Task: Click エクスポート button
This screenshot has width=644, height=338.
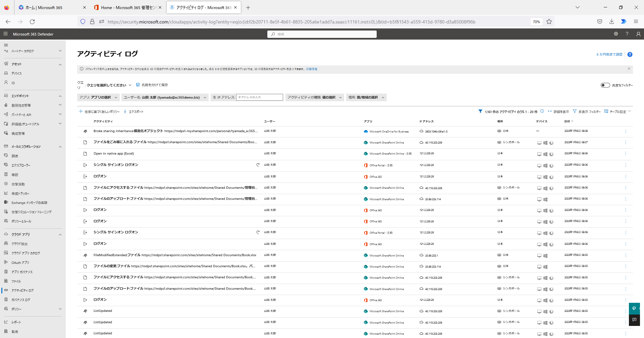Action: pyautogui.click(x=133, y=112)
